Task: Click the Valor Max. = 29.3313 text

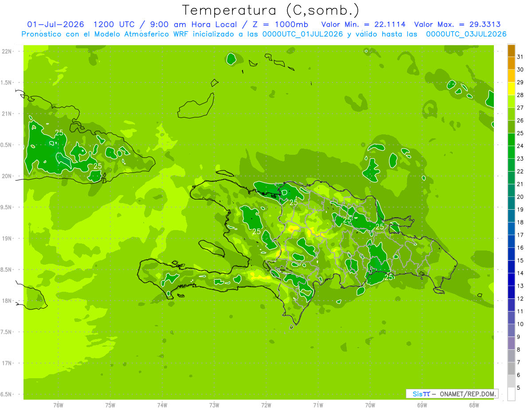Action: 457,24
